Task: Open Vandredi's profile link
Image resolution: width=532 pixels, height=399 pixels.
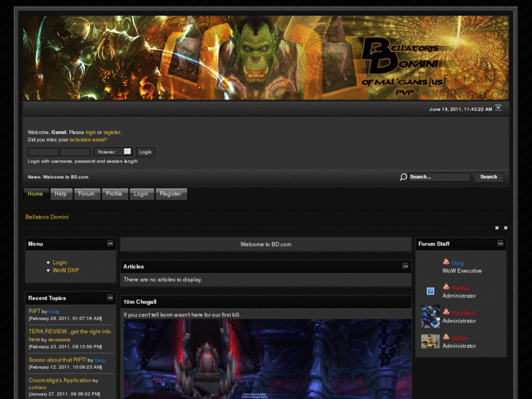Action: point(462,313)
